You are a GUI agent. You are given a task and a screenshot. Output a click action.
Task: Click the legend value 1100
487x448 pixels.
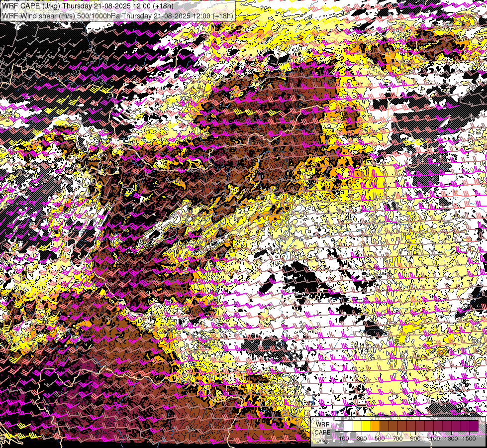(433, 439)
